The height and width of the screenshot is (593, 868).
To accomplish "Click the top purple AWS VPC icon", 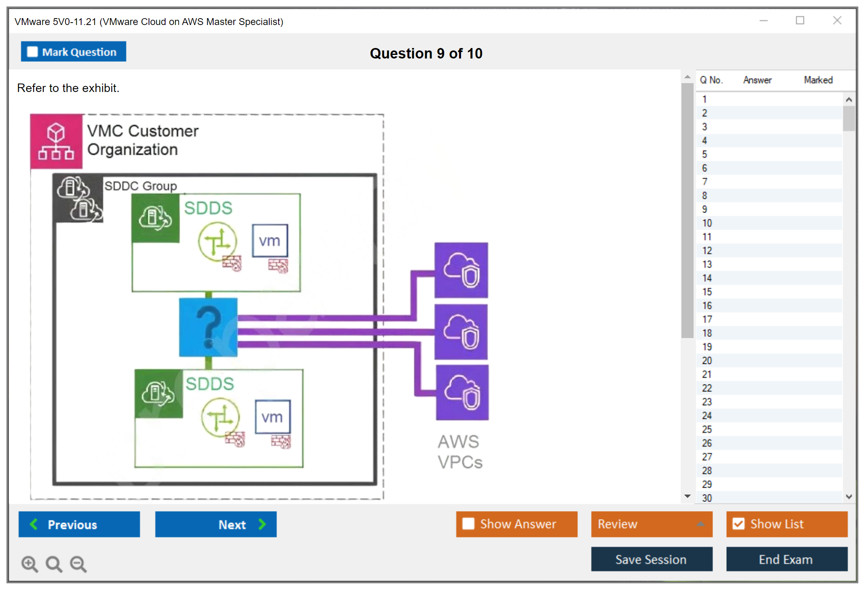I will pyautogui.click(x=461, y=270).
